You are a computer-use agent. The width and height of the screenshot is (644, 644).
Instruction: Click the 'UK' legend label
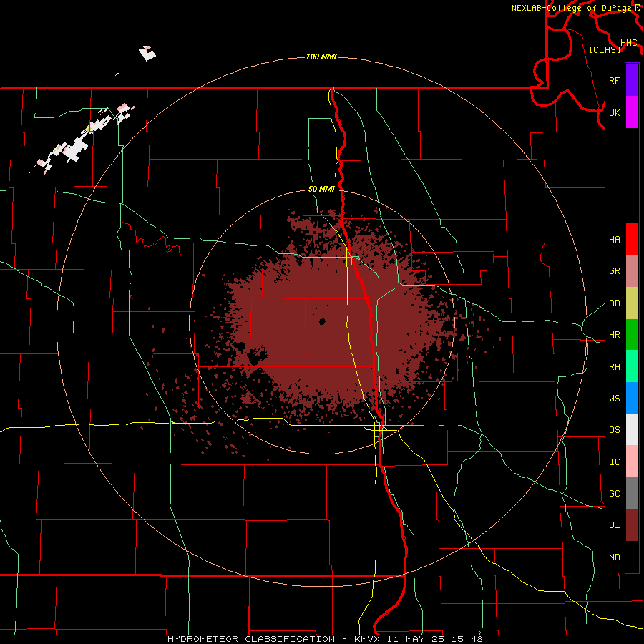click(614, 112)
